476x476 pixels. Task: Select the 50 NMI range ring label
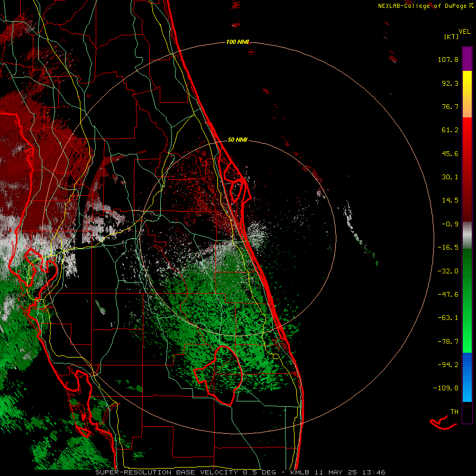(237, 140)
